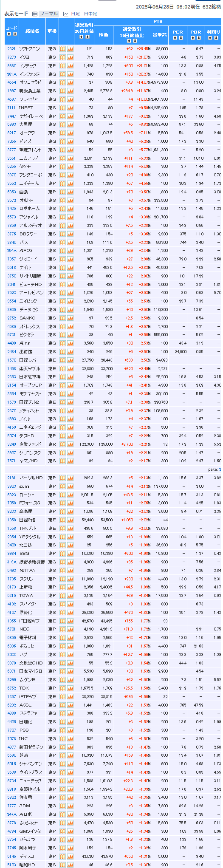
Task: Open book icon for イクヨ row
Action: point(62,57)
